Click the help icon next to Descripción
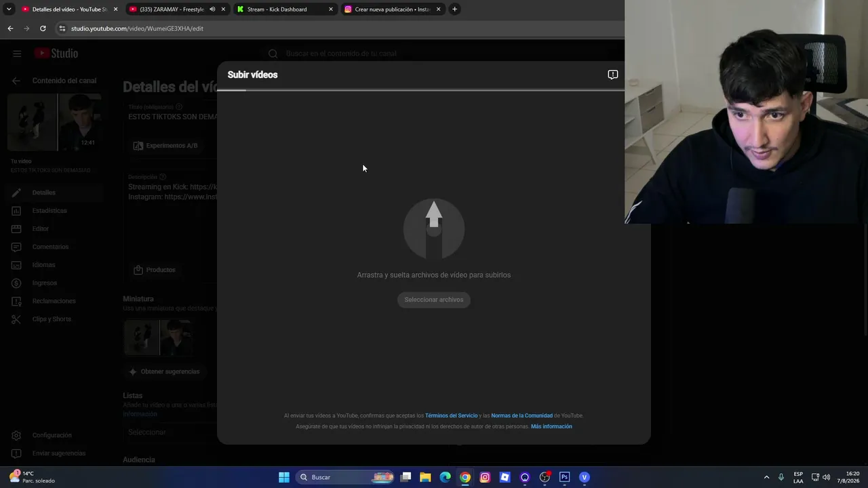Viewport: 868px width, 488px height. point(163,177)
